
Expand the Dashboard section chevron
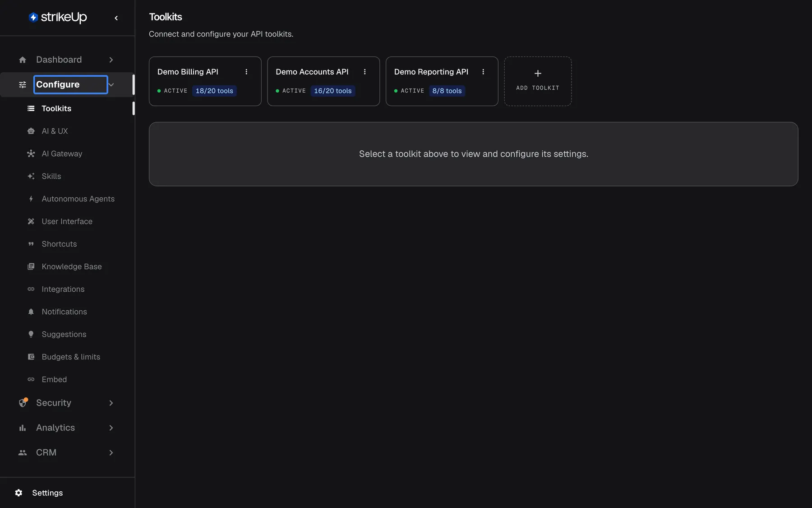(x=111, y=60)
